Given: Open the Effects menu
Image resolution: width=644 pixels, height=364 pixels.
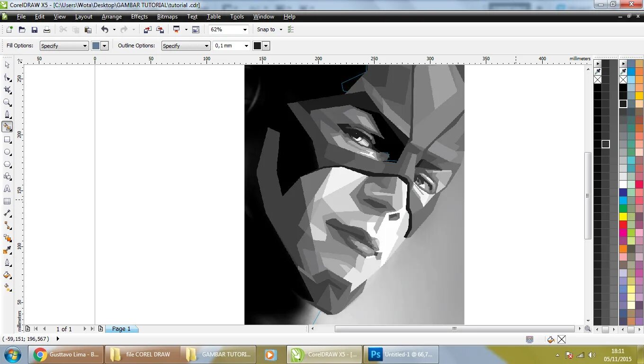Looking at the screenshot, I should coord(139,17).
